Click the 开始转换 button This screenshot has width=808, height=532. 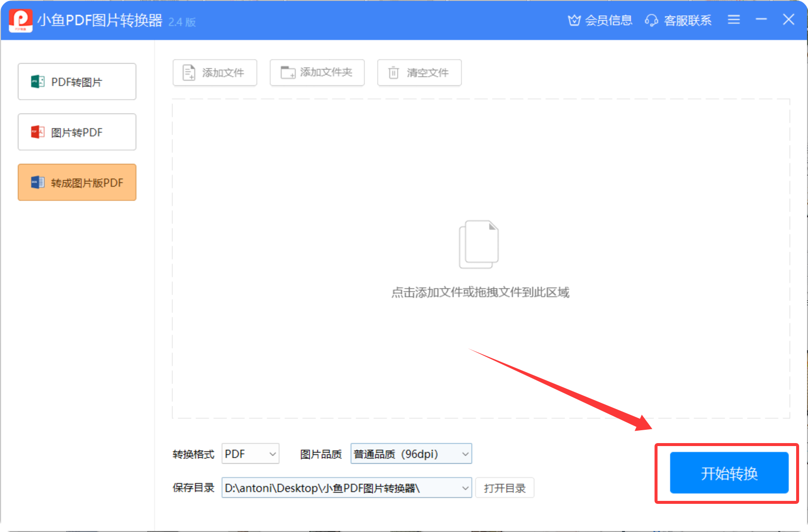(x=728, y=473)
